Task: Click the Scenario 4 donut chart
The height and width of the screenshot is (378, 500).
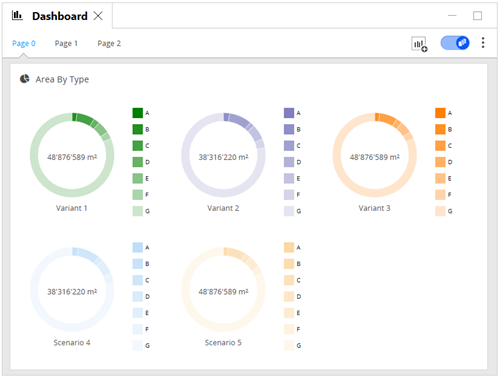Action: [x=72, y=289]
